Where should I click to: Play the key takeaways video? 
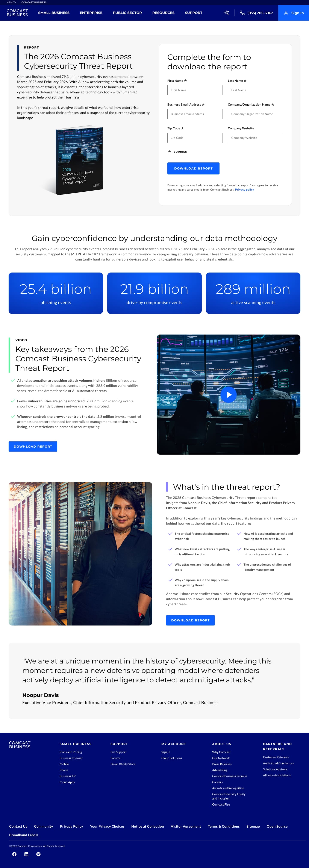tap(229, 394)
